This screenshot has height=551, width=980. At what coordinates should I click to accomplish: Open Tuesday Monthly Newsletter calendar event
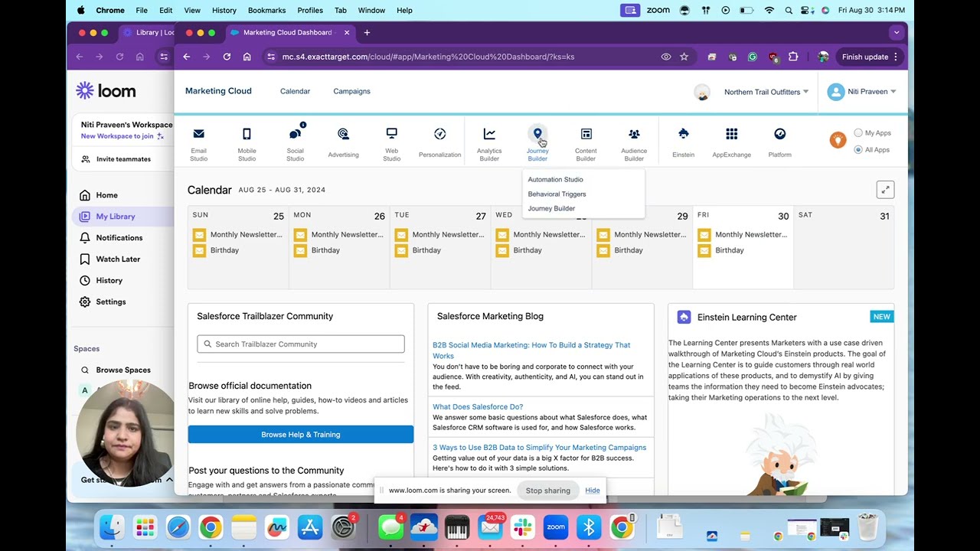click(x=439, y=235)
